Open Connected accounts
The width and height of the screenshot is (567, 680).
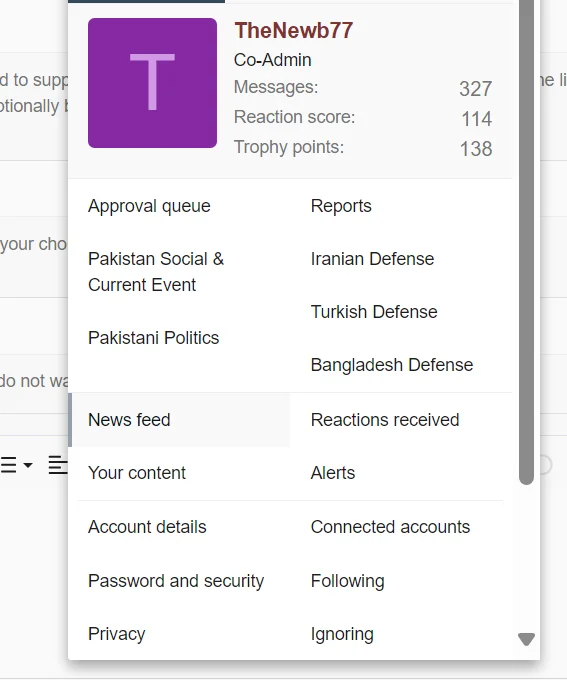(390, 527)
